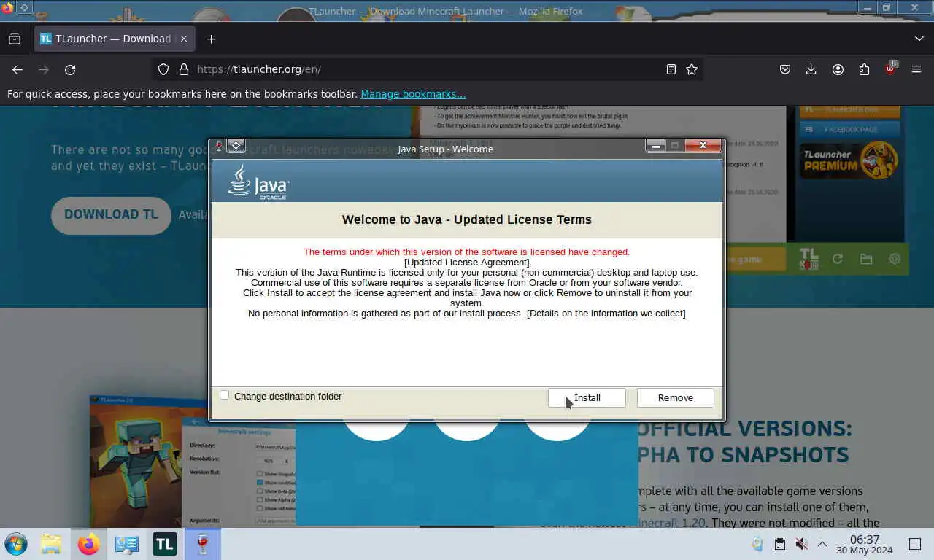Image resolution: width=934 pixels, height=560 pixels.
Task: Click the Wine glass taskbar icon
Action: (203, 544)
